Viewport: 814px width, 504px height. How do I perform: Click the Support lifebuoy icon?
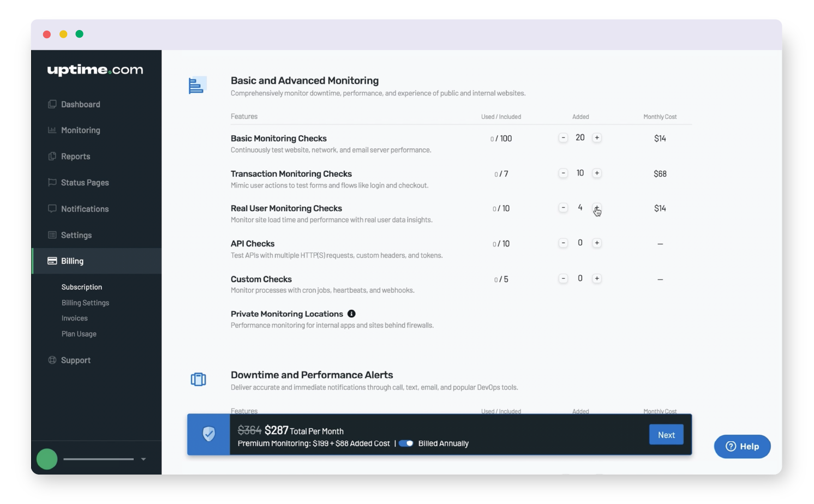click(52, 360)
